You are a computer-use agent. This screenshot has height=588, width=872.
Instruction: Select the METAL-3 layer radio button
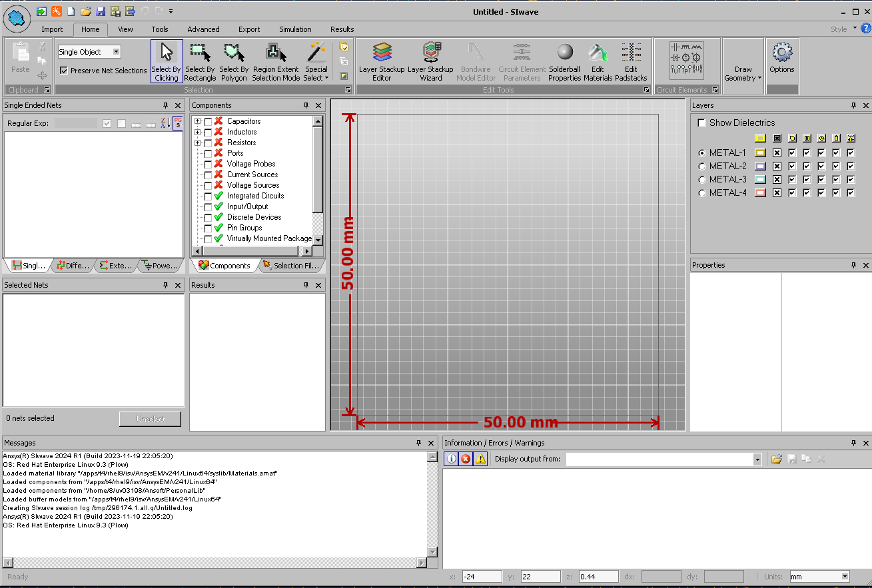pos(701,180)
